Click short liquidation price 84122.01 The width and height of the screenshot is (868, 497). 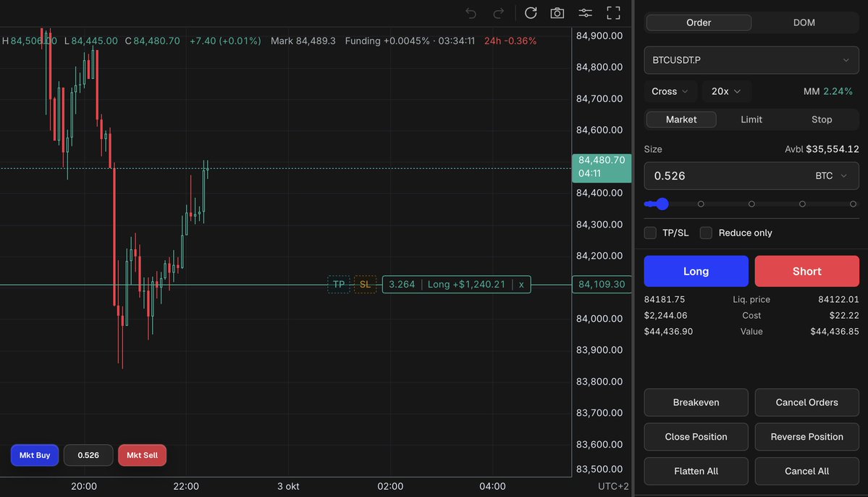838,299
